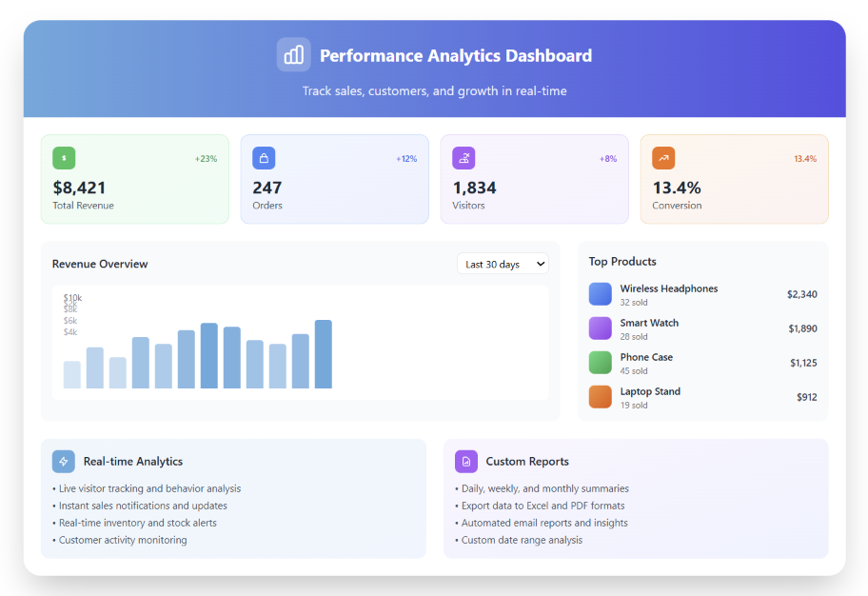Click the $1,890 product revenue value
This screenshot has height=596, width=868.
pos(802,328)
